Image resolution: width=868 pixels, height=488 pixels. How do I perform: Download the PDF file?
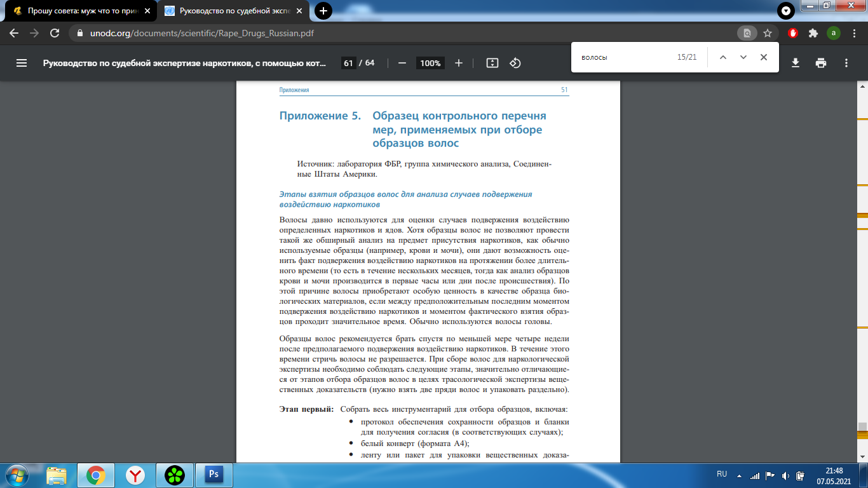pos(795,63)
